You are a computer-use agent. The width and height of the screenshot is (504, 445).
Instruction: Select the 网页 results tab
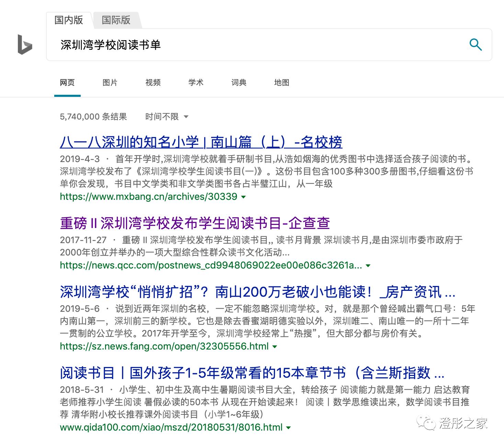coord(67,82)
